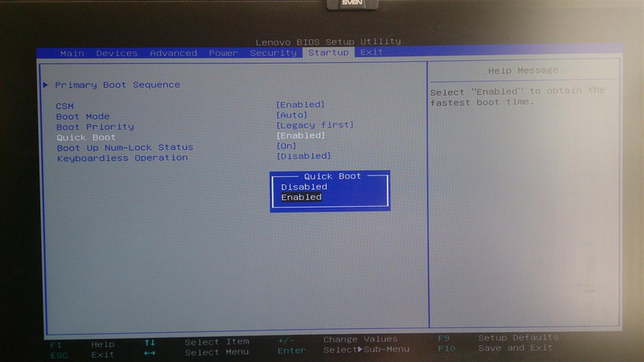Click the Startup tab
Viewport: 644px width, 362px height.
point(328,52)
